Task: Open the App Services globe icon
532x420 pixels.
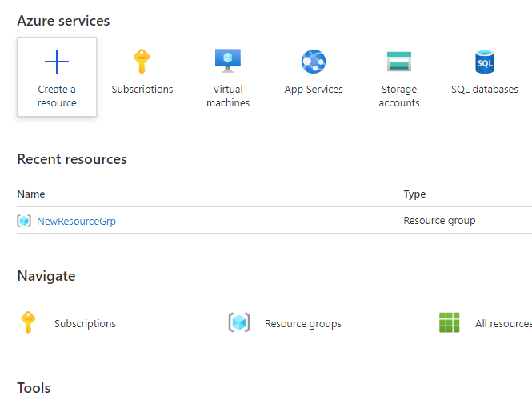Action: pyautogui.click(x=314, y=62)
